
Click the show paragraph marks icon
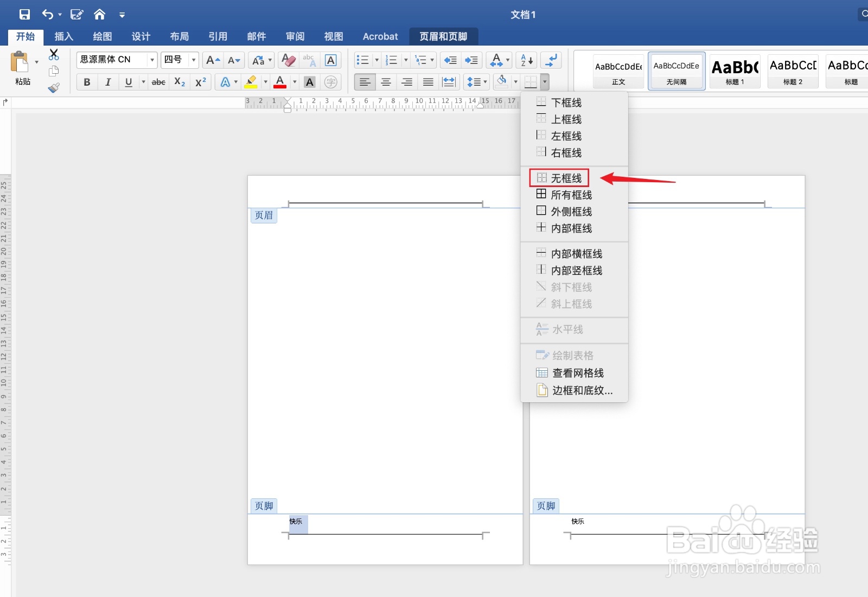coord(552,60)
